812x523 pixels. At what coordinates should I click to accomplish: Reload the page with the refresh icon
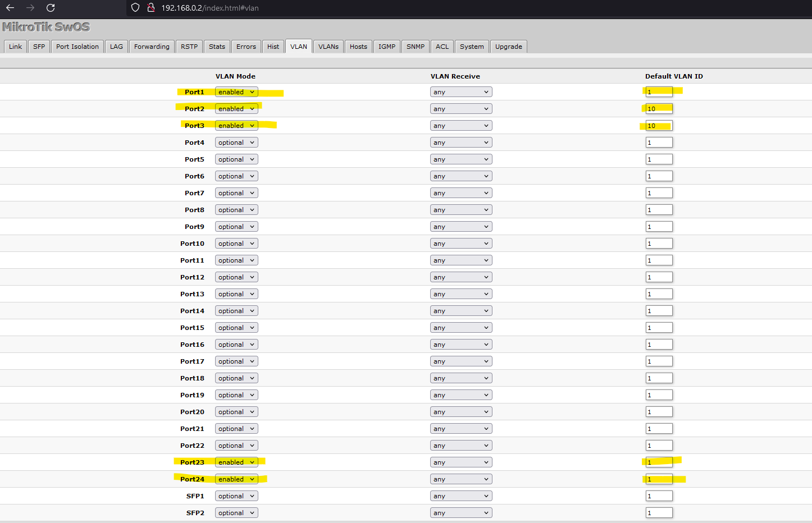coord(51,8)
